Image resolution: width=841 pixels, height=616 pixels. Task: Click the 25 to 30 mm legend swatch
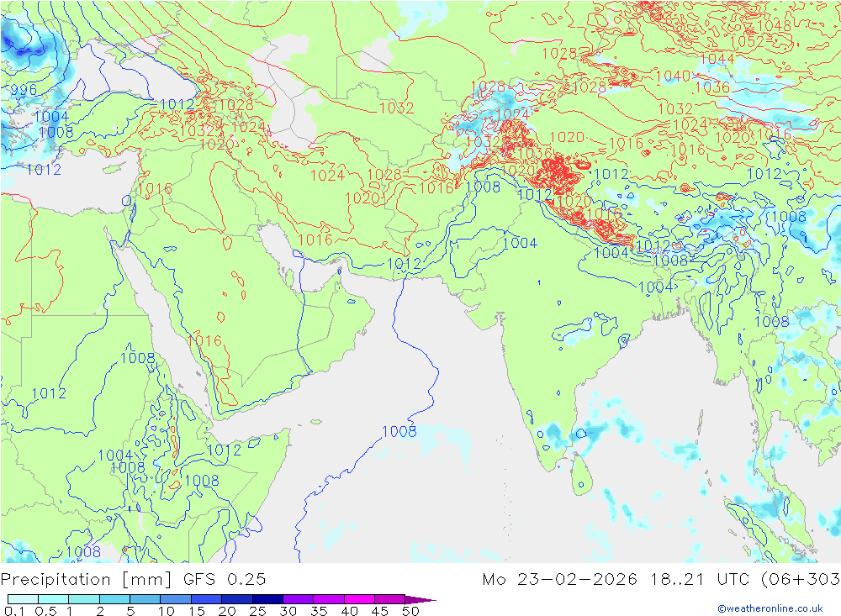coord(267,599)
